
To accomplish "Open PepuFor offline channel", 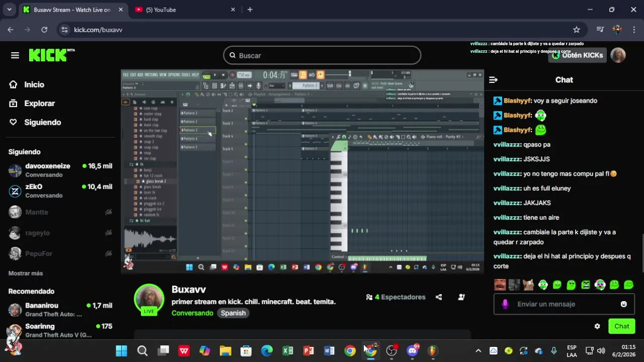I will point(60,253).
